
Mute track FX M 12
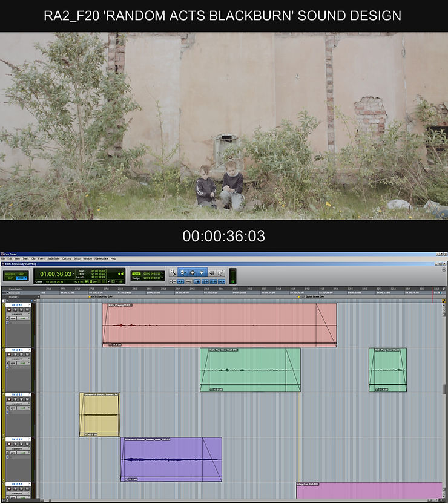tap(27, 399)
